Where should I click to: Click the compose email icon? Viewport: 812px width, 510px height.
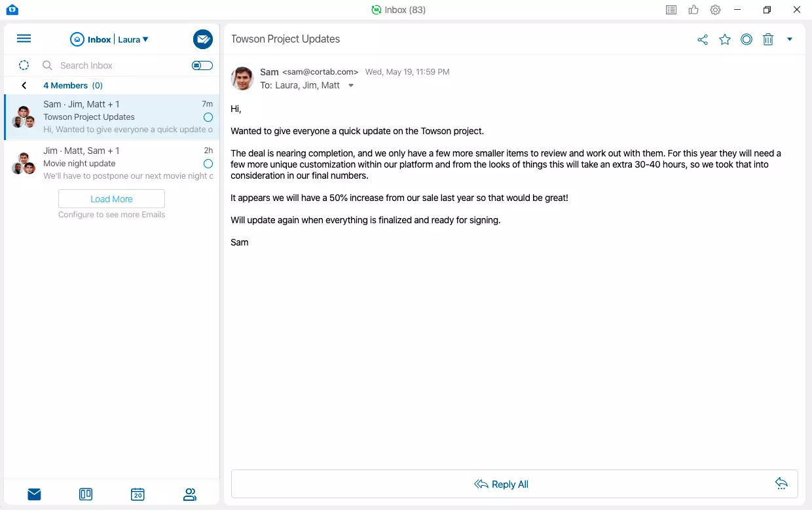point(203,39)
